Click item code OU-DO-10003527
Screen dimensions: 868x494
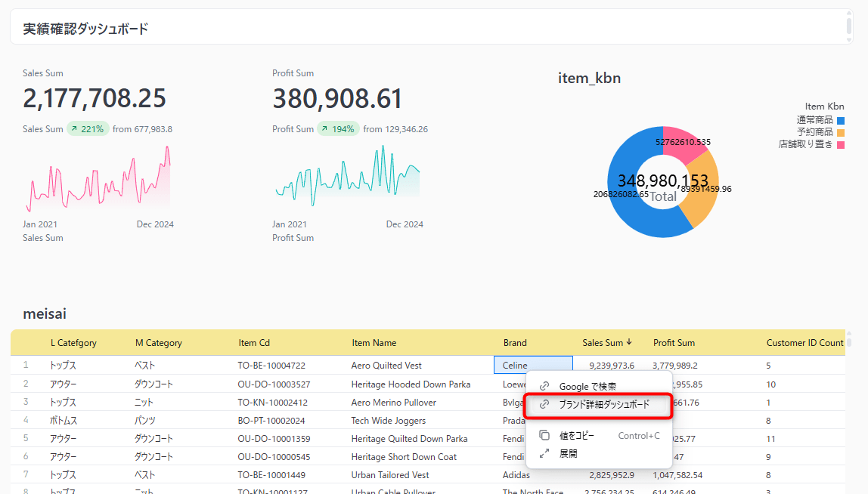click(x=274, y=384)
